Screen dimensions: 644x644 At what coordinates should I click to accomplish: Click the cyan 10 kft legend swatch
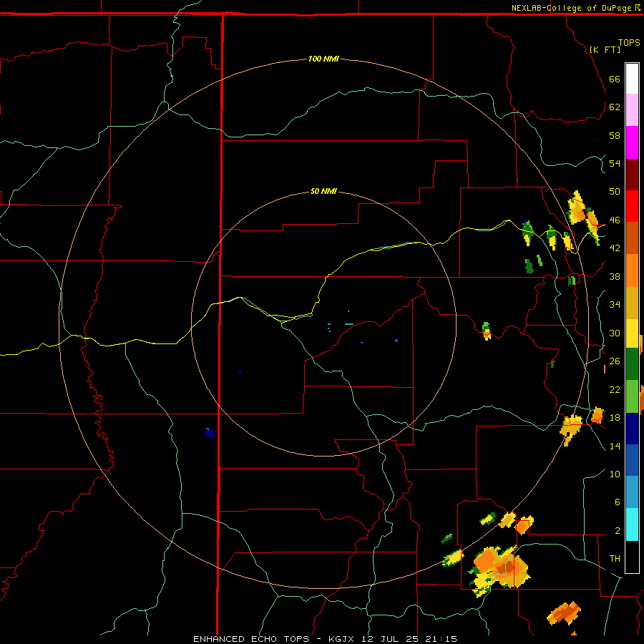tap(632, 525)
